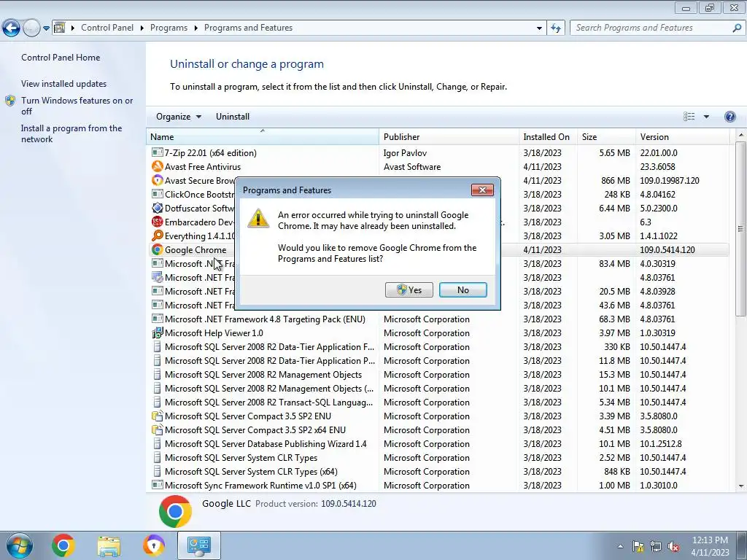Open Windows Explorer from the taskbar
Image resolution: width=747 pixels, height=560 pixels.
tap(109, 546)
